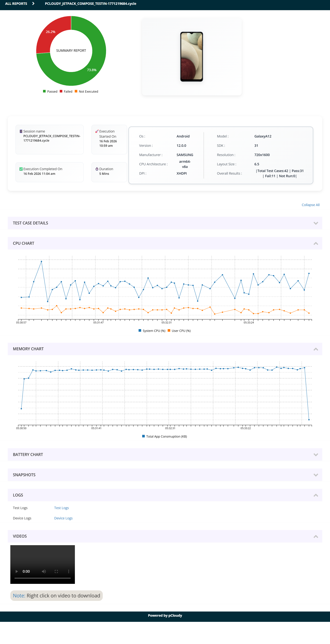Click the Duration stopwatch icon
Viewport: 330px width, 644px height.
[x=97, y=169]
